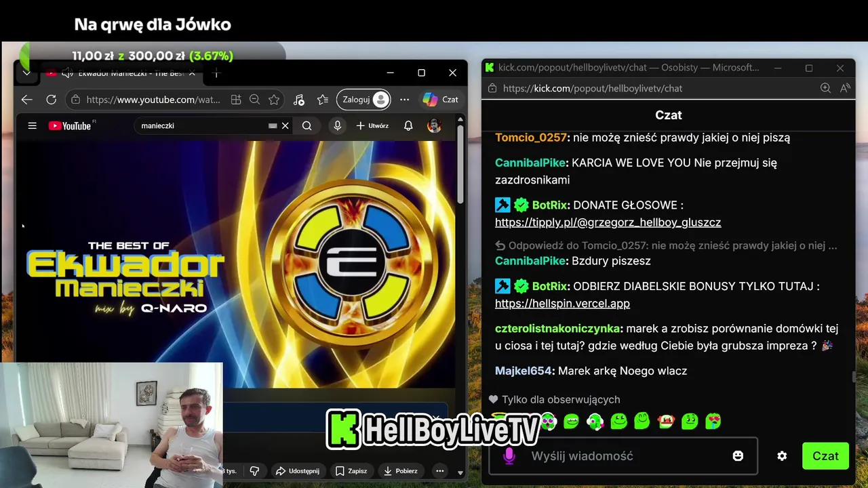This screenshot has width=868, height=488.
Task: Open Edge settings three-dot menu
Action: [405, 100]
